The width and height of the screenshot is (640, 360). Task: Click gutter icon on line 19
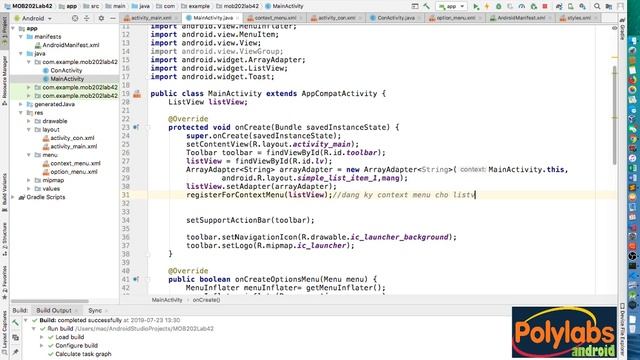click(137, 94)
